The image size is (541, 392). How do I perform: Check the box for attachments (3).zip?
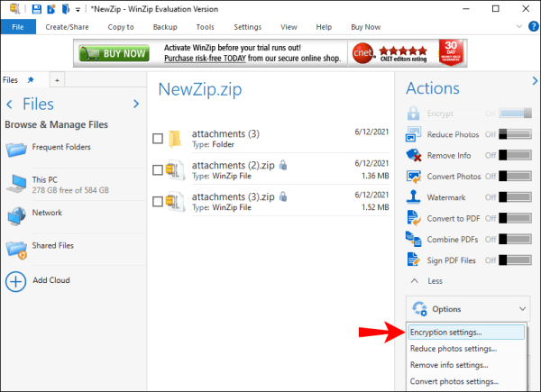[158, 201]
